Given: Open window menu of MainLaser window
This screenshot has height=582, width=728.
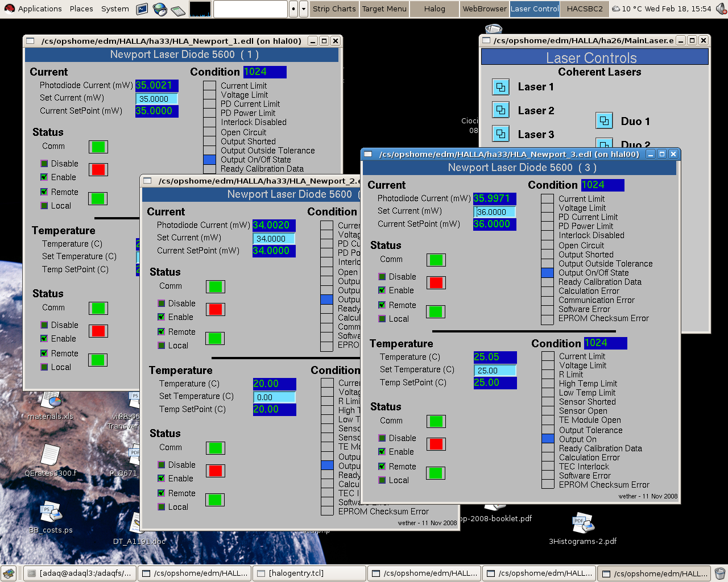Looking at the screenshot, I should pos(486,40).
